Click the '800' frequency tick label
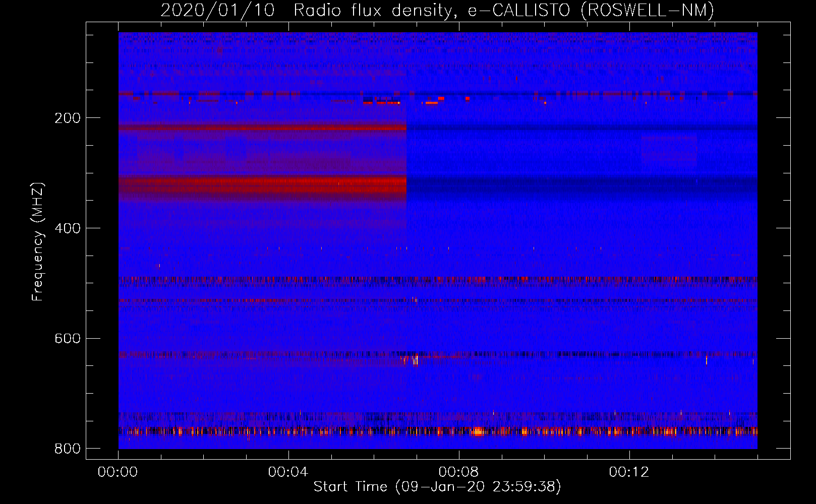 point(68,449)
